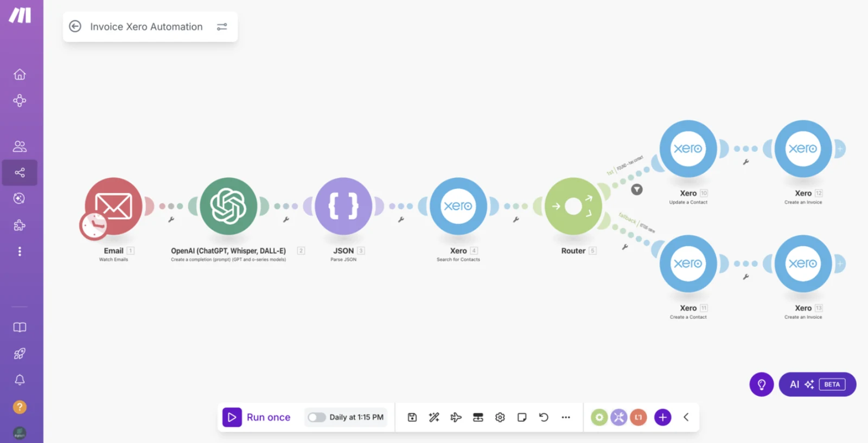
Task: Click the auto-align magic wand icon
Action: [434, 417]
